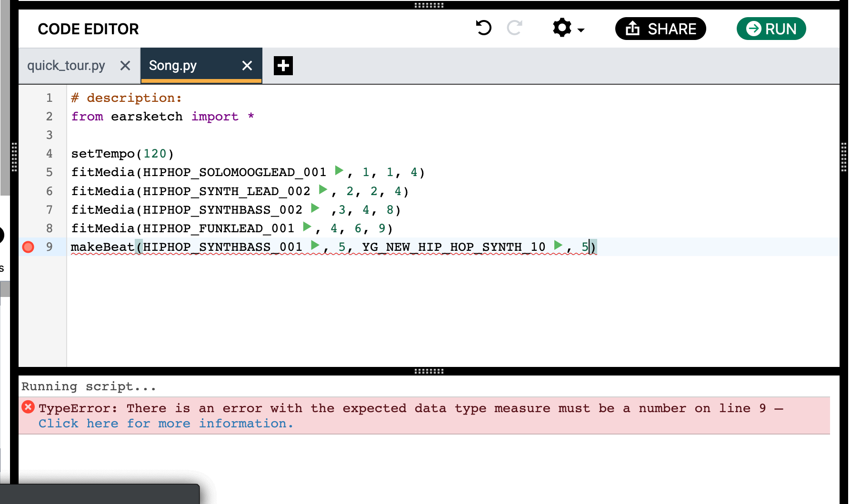This screenshot has height=504, width=851.
Task: Place cursor on setTempo(120) line
Action: [122, 154]
